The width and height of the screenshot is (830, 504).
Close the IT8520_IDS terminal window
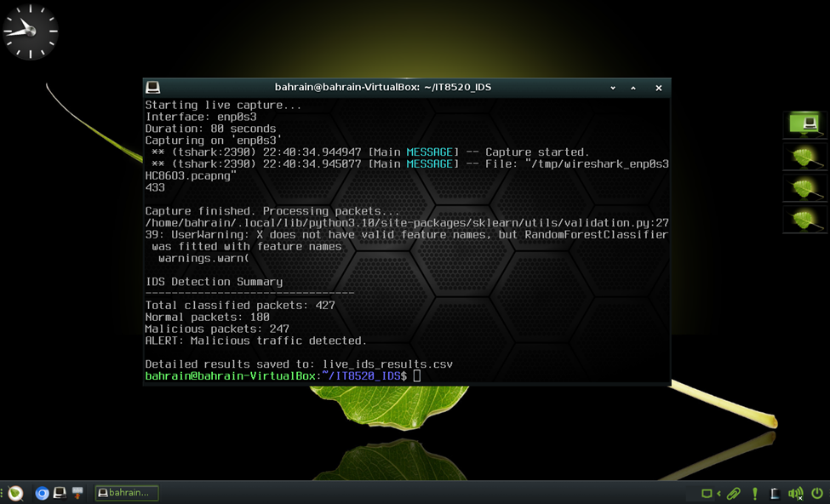click(659, 88)
